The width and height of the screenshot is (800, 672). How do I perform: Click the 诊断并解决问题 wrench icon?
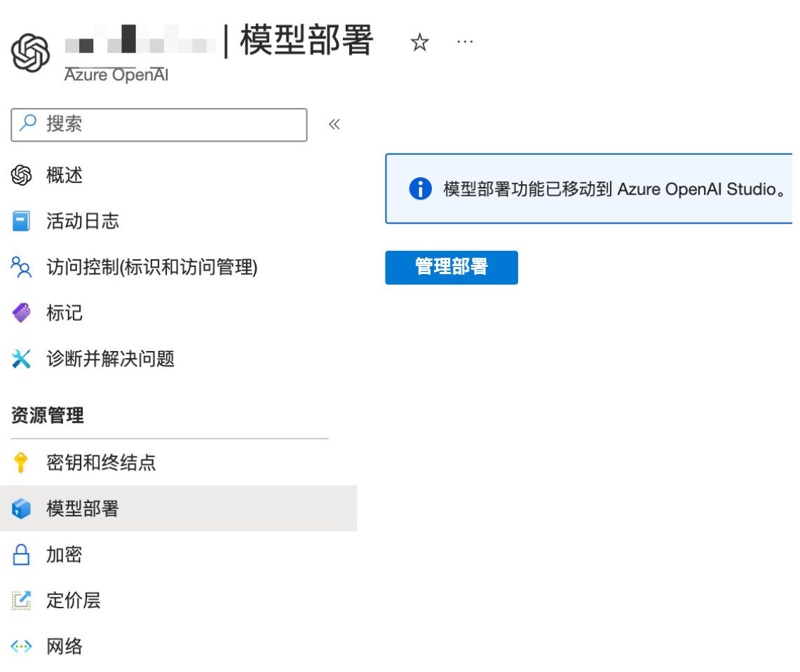22,359
